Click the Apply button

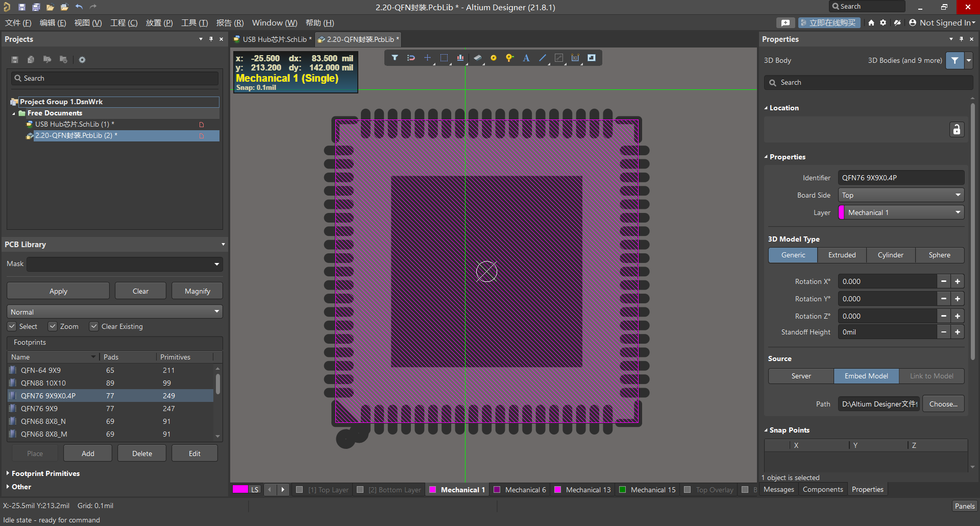pos(58,291)
